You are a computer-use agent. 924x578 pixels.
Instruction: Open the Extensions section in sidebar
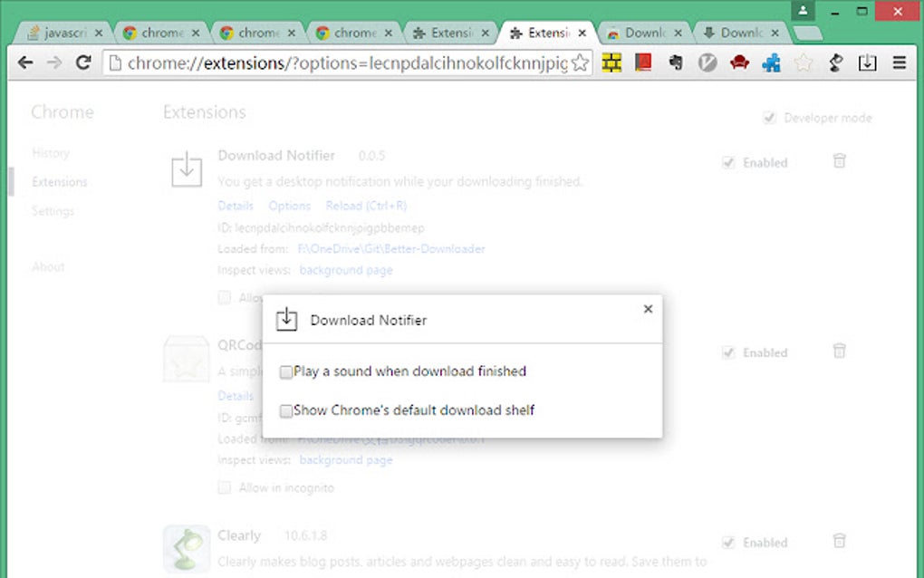coord(58,181)
